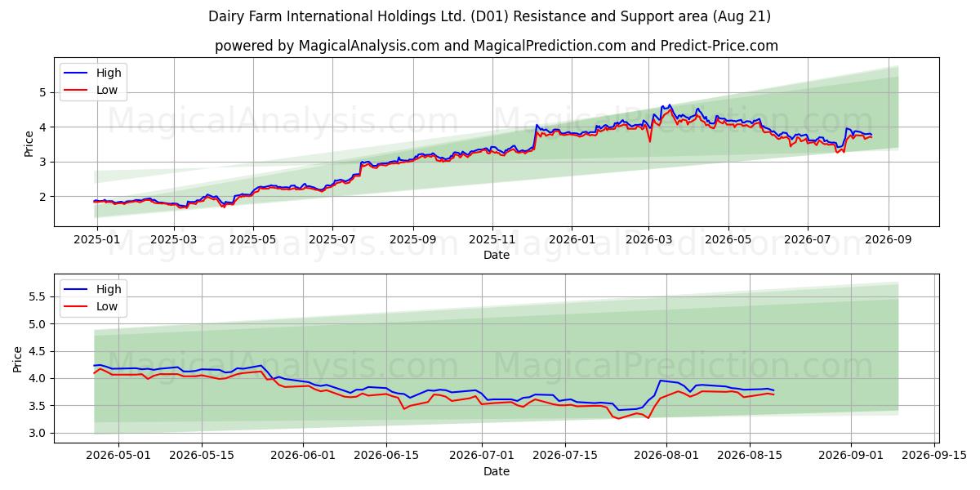Click the 'Price' y-axis title of the bottom chart
Viewport: 980px width, 490px height.
(x=18, y=359)
